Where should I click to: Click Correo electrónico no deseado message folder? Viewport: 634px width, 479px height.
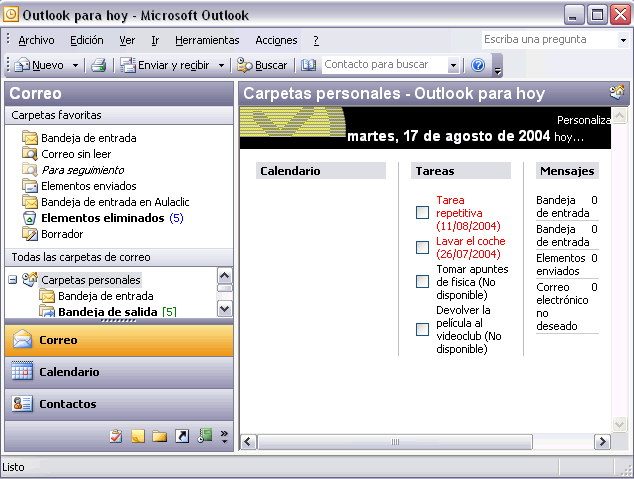pos(562,306)
